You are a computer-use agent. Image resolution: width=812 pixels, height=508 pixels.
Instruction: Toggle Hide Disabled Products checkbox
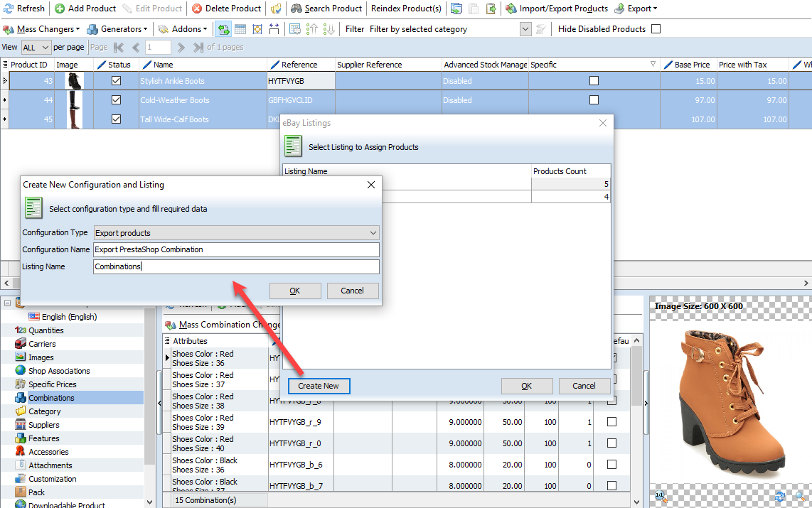(656, 29)
